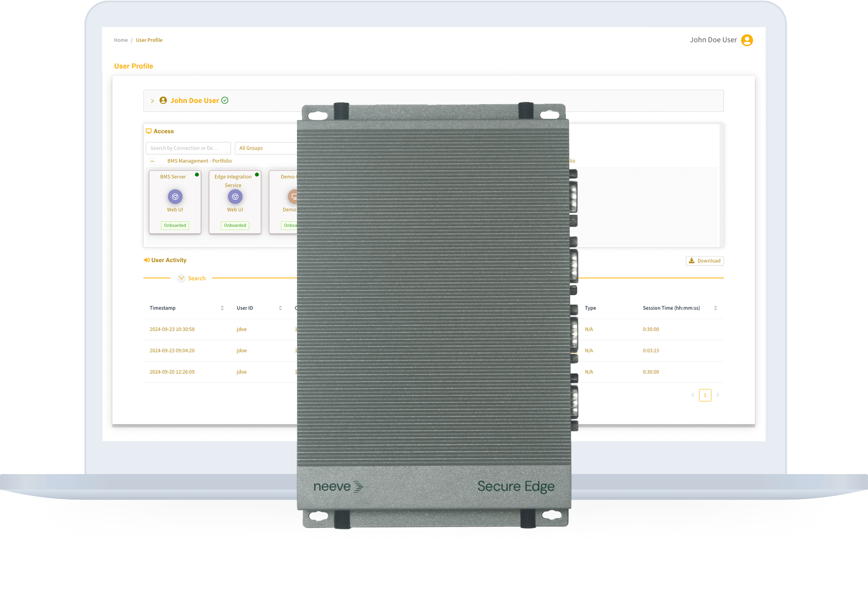Image resolution: width=868 pixels, height=599 pixels.
Task: Click the Type column header
Action: click(590, 308)
